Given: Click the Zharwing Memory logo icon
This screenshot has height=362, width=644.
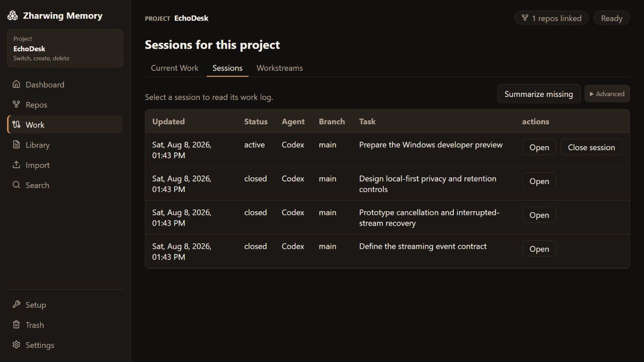Looking at the screenshot, I should (x=13, y=16).
